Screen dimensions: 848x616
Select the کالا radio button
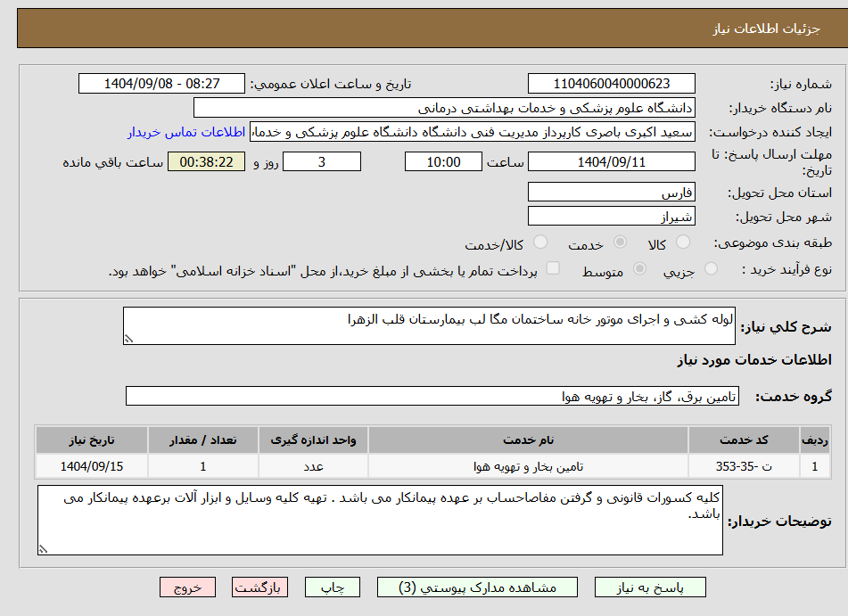682,242
